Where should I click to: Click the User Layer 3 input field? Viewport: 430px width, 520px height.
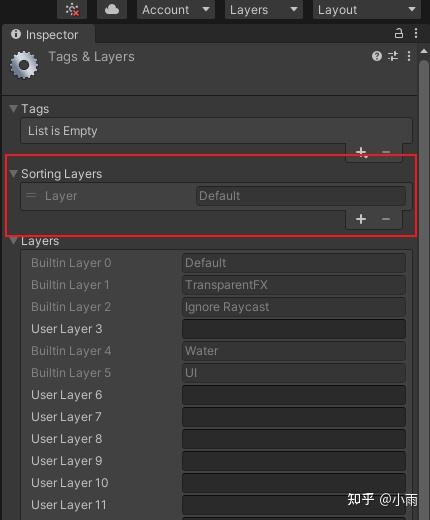294,329
